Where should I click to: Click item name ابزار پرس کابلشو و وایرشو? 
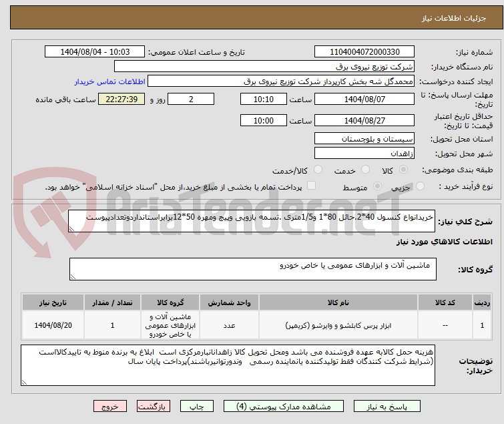[338, 326]
